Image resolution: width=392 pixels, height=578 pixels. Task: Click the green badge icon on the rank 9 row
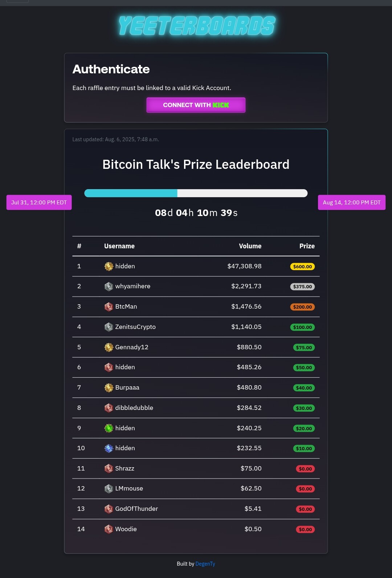pos(109,428)
